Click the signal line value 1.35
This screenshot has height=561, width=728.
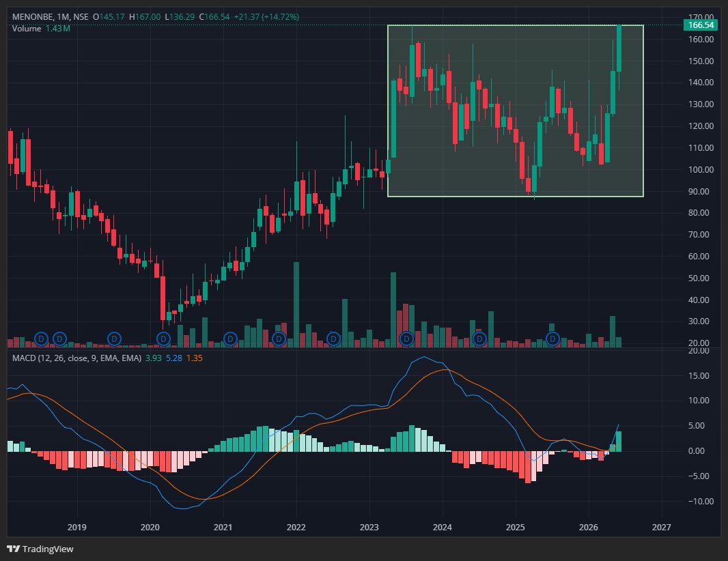[195, 358]
